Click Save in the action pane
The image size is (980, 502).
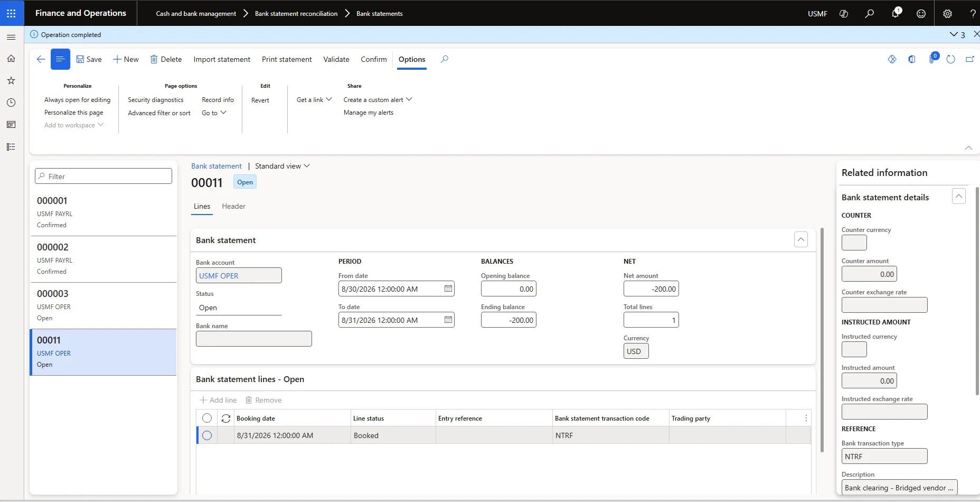tap(89, 59)
